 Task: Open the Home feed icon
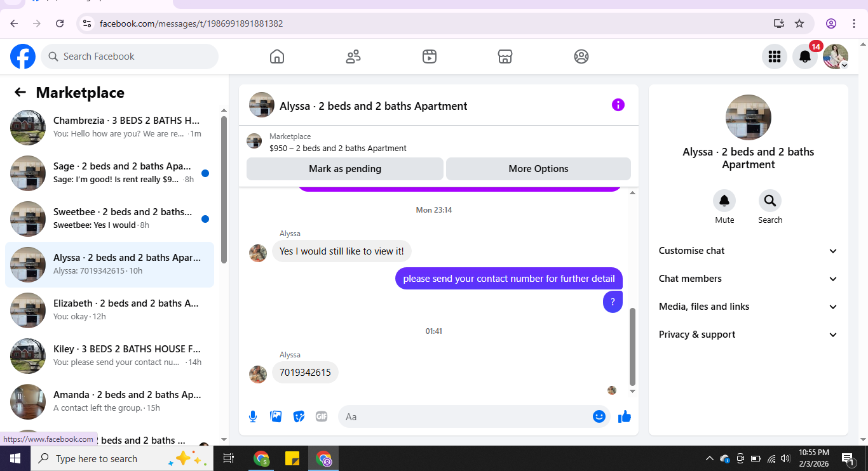(x=277, y=56)
